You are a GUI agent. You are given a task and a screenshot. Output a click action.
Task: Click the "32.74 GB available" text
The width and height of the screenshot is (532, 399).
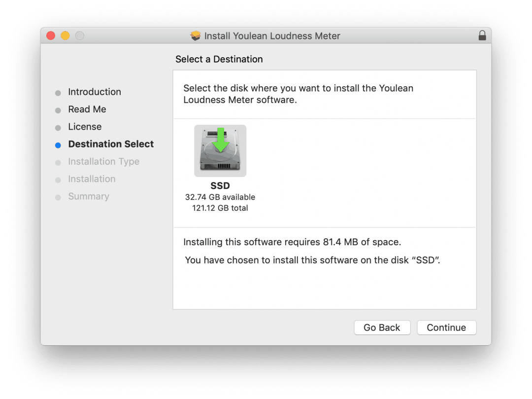[220, 197]
